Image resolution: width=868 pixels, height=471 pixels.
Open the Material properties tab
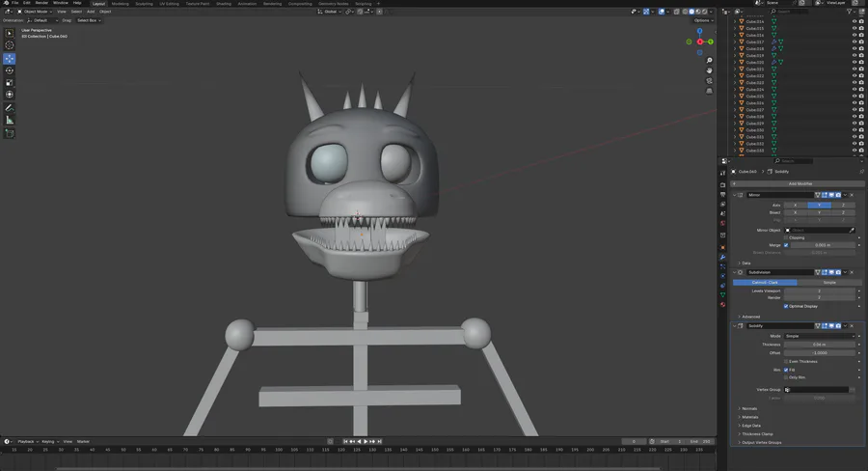722,305
